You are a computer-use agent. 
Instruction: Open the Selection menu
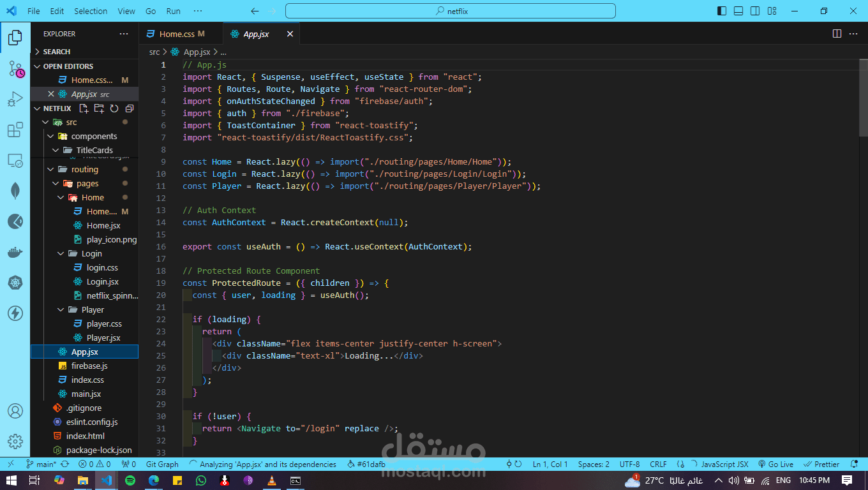click(91, 11)
